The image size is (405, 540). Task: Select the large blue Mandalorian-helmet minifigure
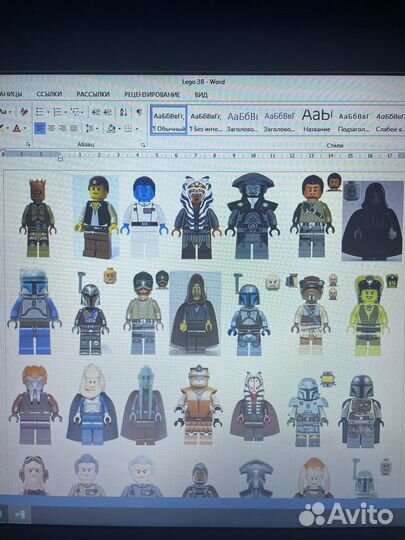[34, 312]
